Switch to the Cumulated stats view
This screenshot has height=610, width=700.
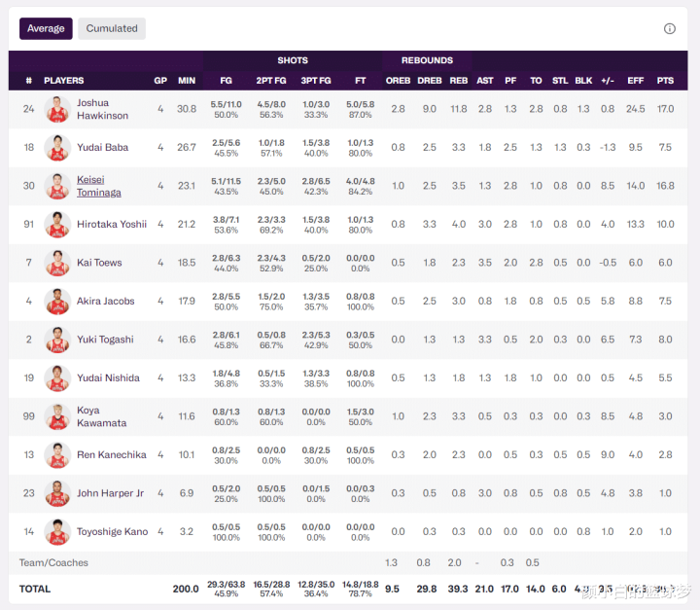coord(112,28)
